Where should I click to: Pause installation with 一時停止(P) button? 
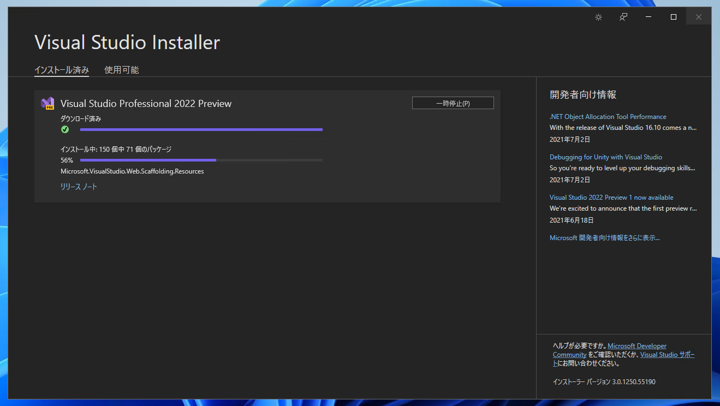coord(453,103)
